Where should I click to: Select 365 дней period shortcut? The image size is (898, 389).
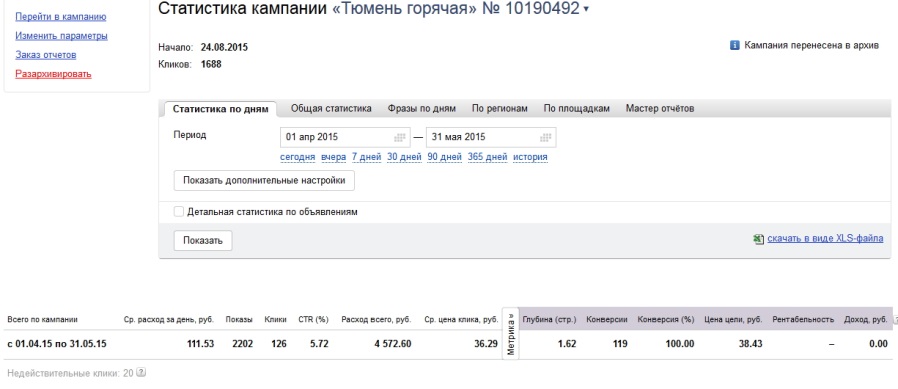pyautogui.click(x=487, y=157)
